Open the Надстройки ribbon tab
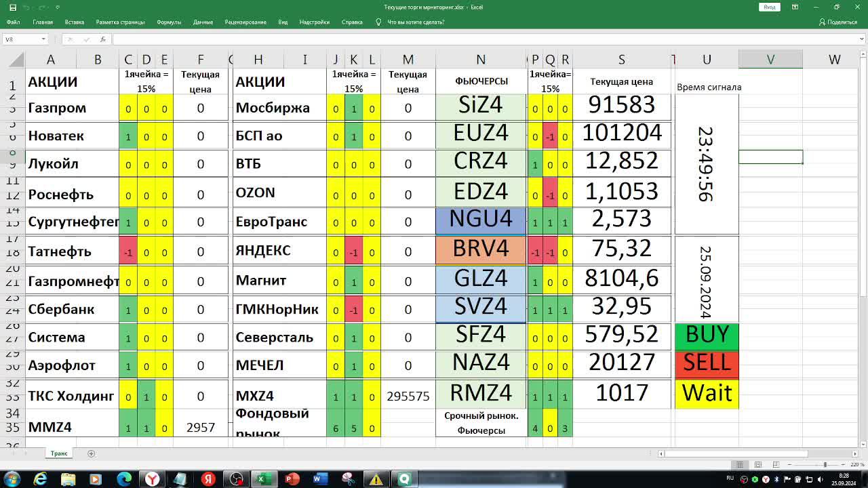This screenshot has width=868, height=488. point(315,22)
